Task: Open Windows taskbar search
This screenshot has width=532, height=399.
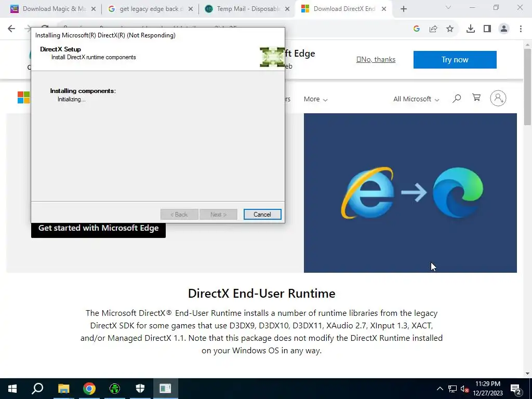Action: point(37,389)
